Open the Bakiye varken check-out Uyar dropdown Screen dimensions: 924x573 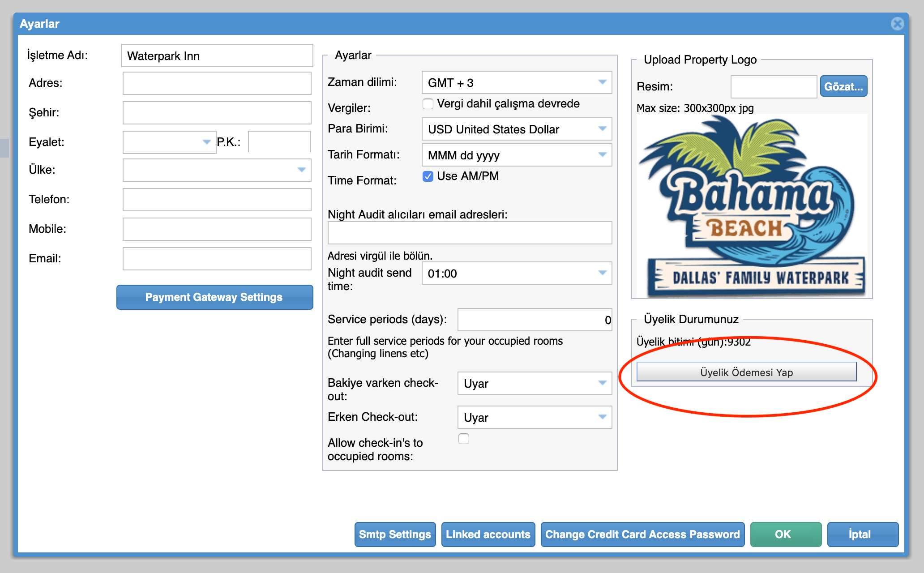point(535,383)
